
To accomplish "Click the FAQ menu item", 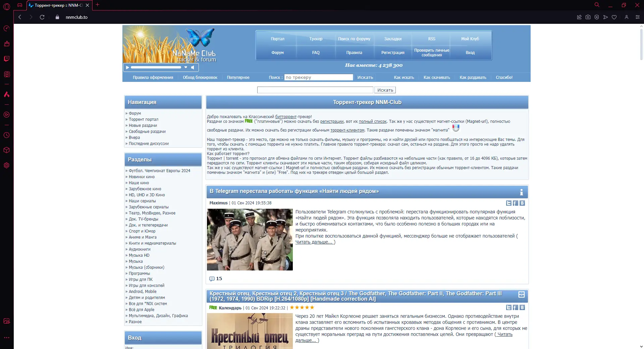I will (316, 53).
